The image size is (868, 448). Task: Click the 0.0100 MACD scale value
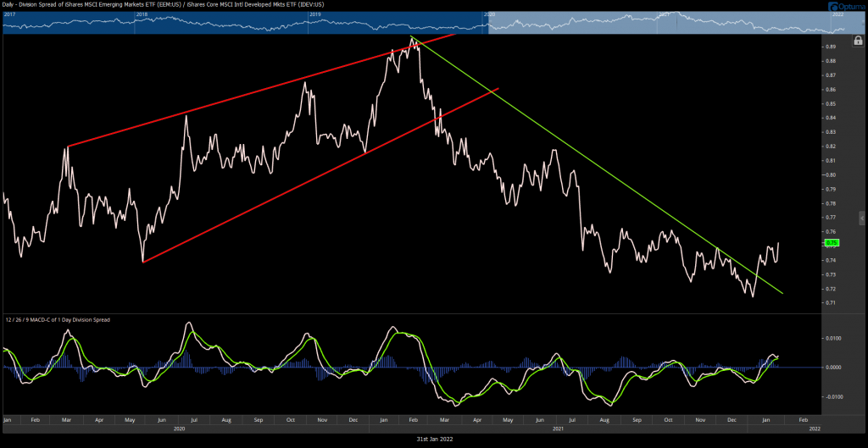point(834,338)
